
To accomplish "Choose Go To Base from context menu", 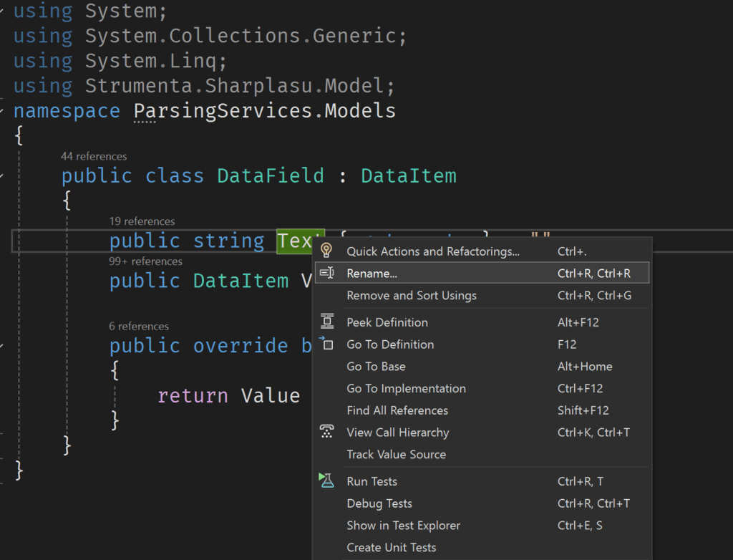I will (x=376, y=366).
